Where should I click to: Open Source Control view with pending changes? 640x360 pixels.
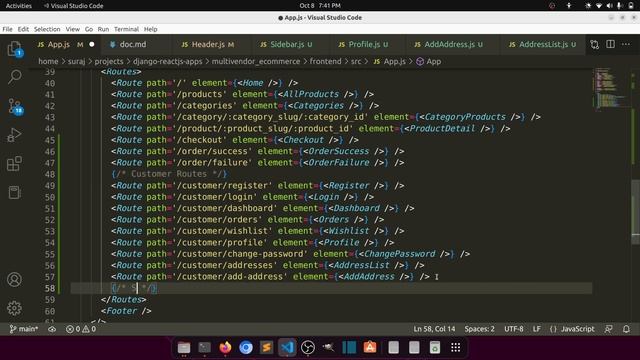[15, 106]
